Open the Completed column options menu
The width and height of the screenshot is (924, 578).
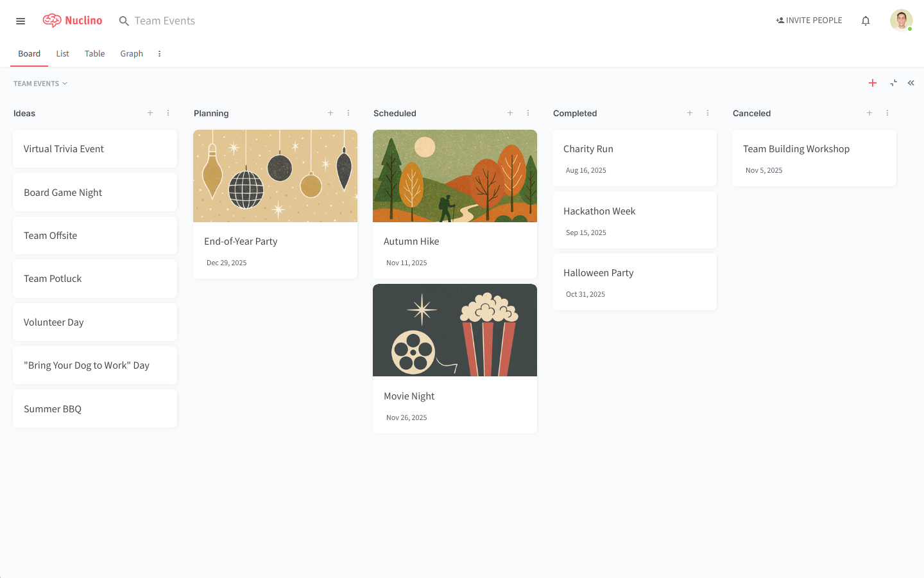pyautogui.click(x=708, y=112)
